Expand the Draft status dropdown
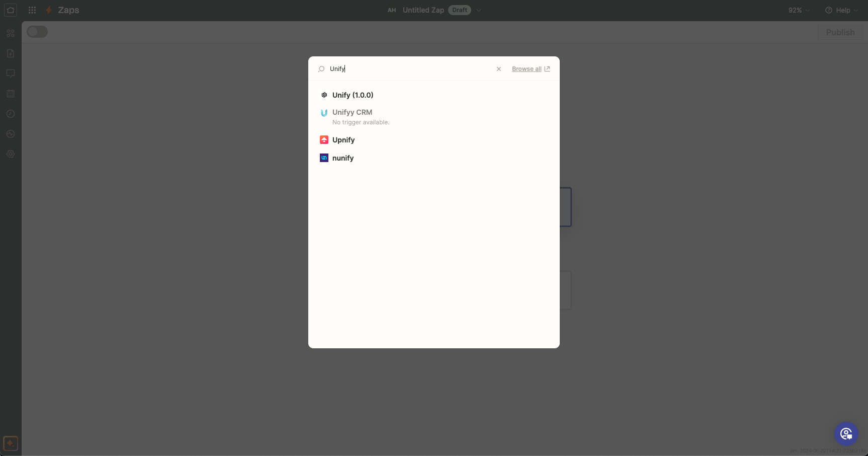The image size is (868, 456). 478,10
